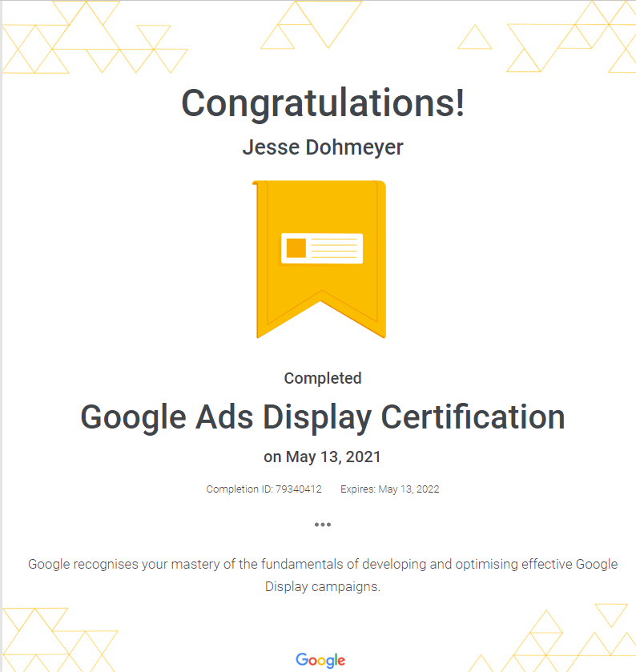Open the three-dot ellipsis menu
636x672 pixels.
[322, 525]
